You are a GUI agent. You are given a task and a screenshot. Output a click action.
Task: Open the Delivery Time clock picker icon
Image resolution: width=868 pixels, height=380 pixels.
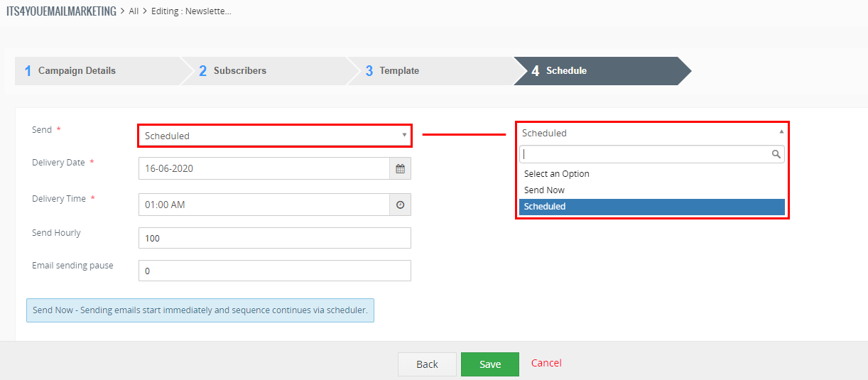pos(400,205)
